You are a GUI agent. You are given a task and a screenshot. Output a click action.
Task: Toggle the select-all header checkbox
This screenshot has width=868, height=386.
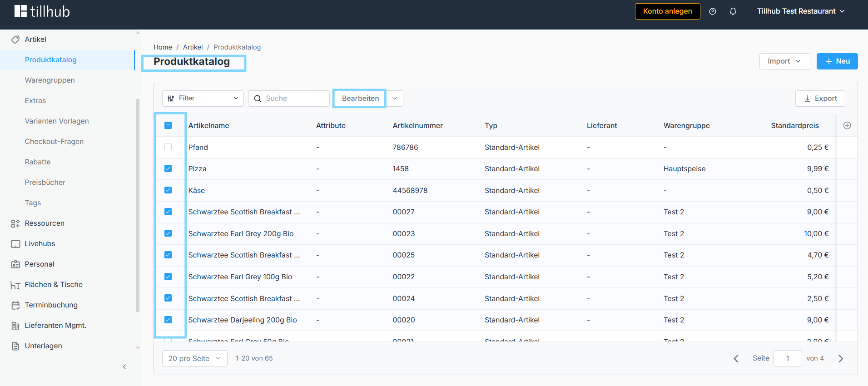click(x=168, y=125)
